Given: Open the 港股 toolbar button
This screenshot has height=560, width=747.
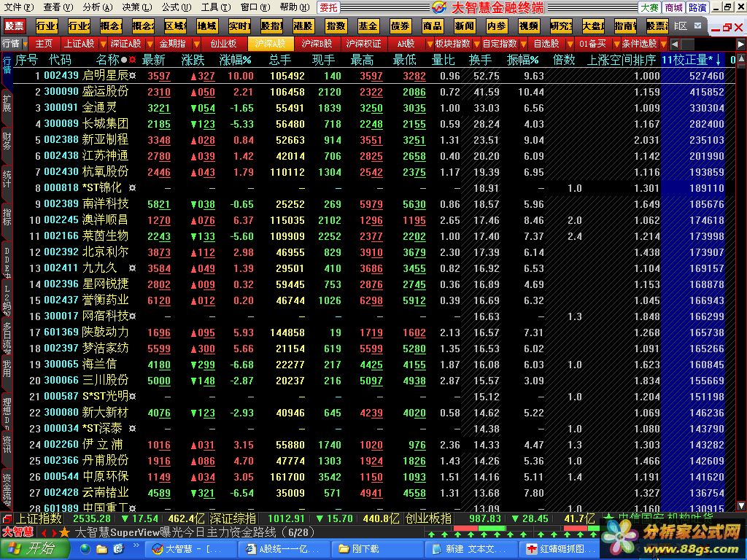Looking at the screenshot, I should (303, 26).
